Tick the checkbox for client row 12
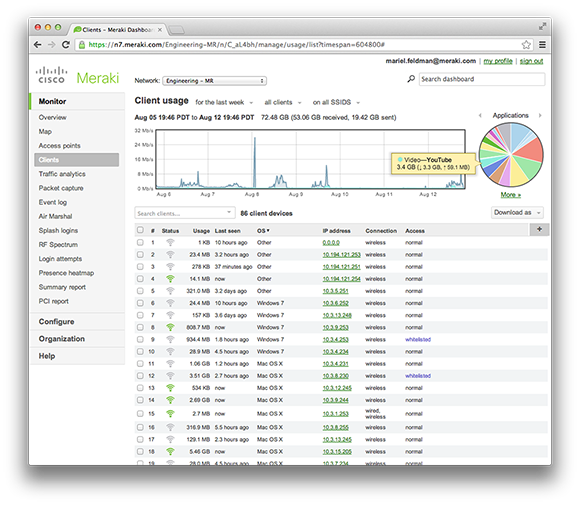The width and height of the screenshot is (580, 505). pos(140,376)
